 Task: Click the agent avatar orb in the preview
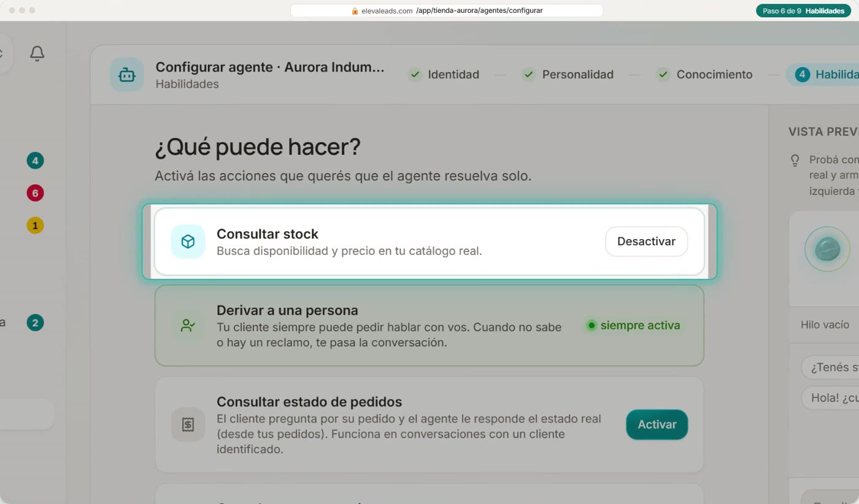[827, 250]
